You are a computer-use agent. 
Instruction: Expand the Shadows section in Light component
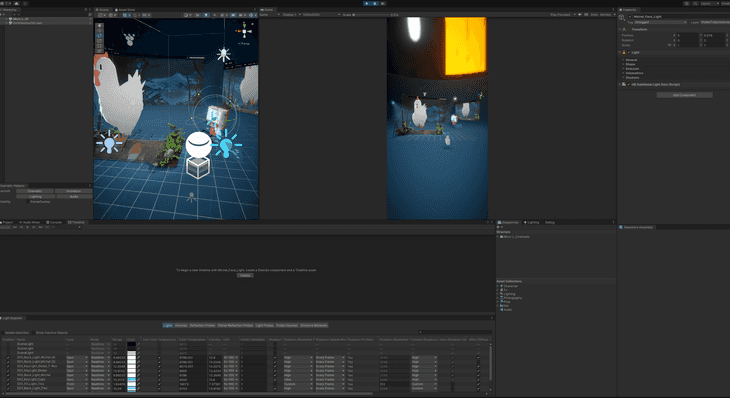[632, 78]
